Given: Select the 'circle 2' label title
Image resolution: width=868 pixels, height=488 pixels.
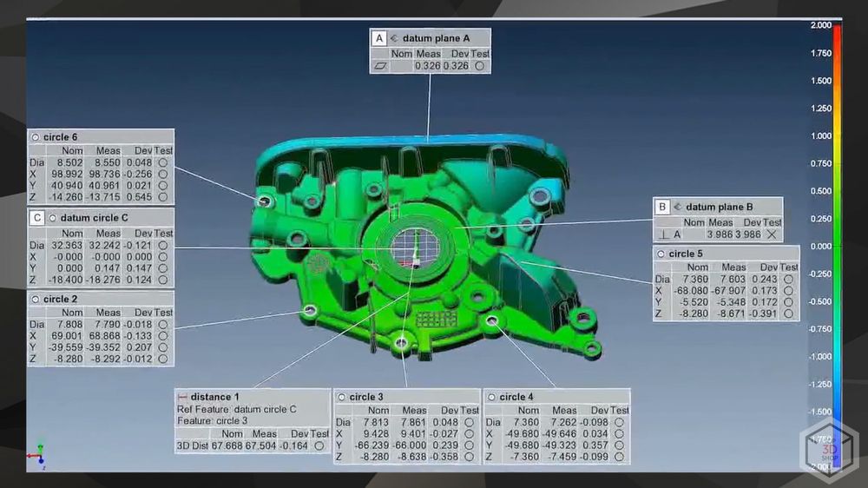Looking at the screenshot, I should pyautogui.click(x=61, y=299).
